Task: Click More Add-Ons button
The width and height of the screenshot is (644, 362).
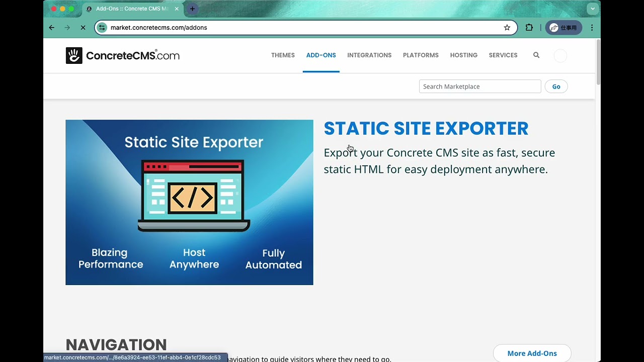Action: 532,353
